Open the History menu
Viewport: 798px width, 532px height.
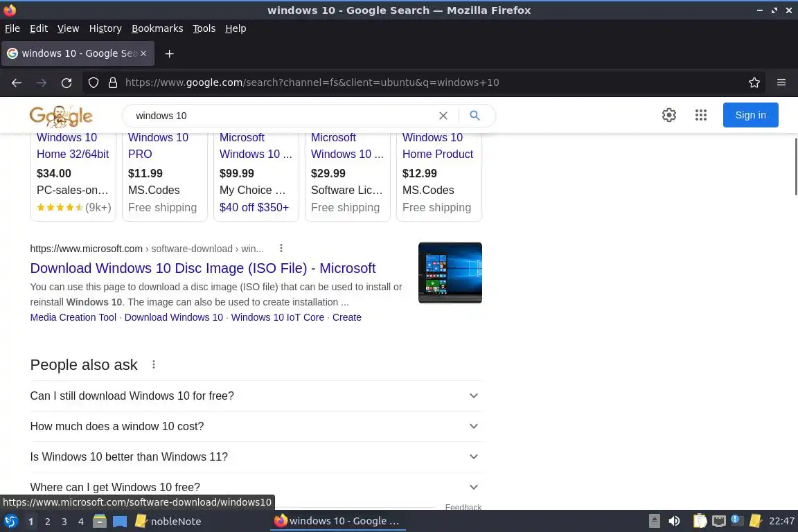pyautogui.click(x=105, y=28)
